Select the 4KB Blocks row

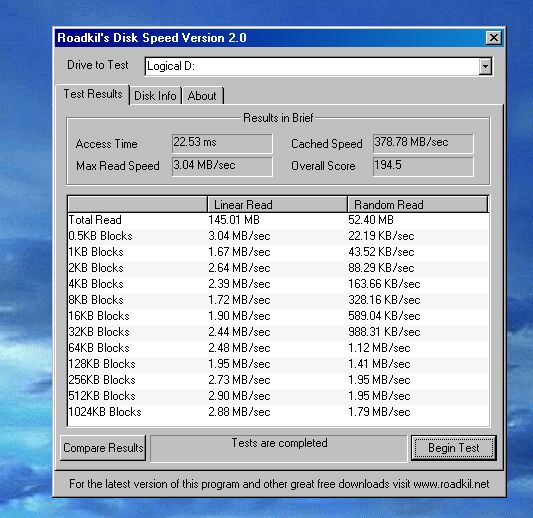click(x=278, y=284)
